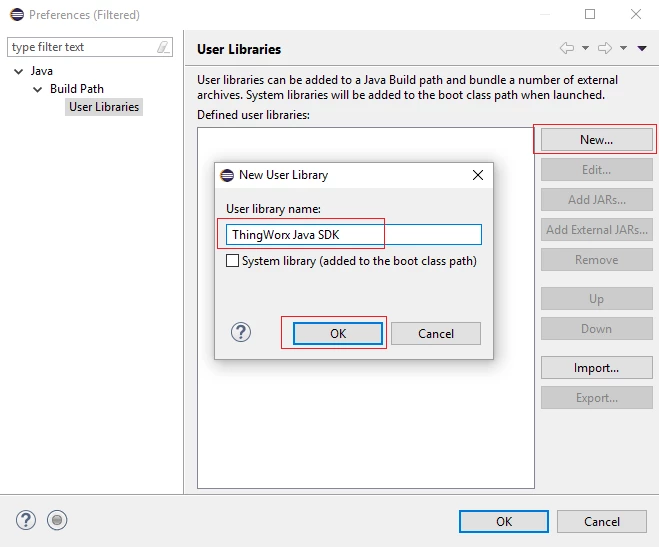The image size is (659, 547).
Task: Click the Add External JARs... button
Action: (596, 230)
